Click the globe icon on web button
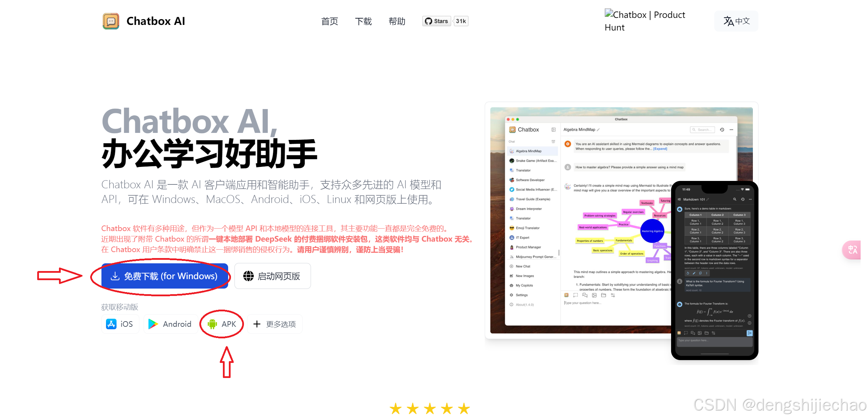 [249, 276]
